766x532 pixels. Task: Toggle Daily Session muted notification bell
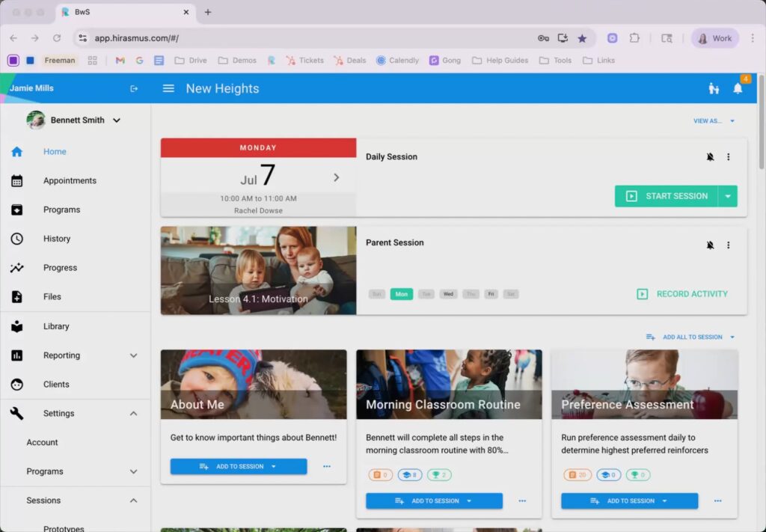[x=710, y=157]
